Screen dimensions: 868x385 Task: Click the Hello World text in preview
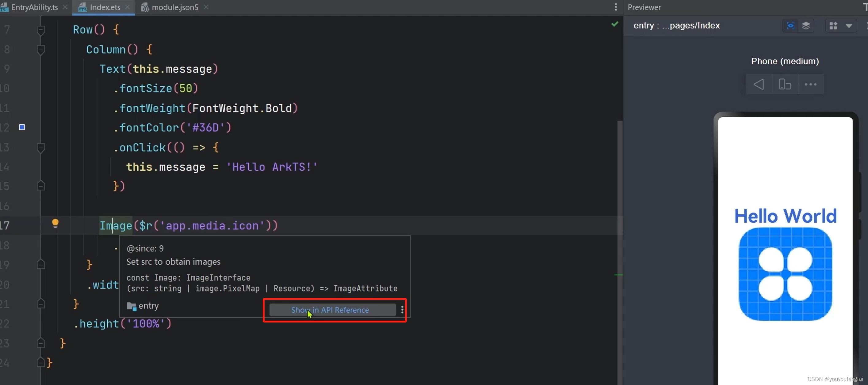coord(785,216)
